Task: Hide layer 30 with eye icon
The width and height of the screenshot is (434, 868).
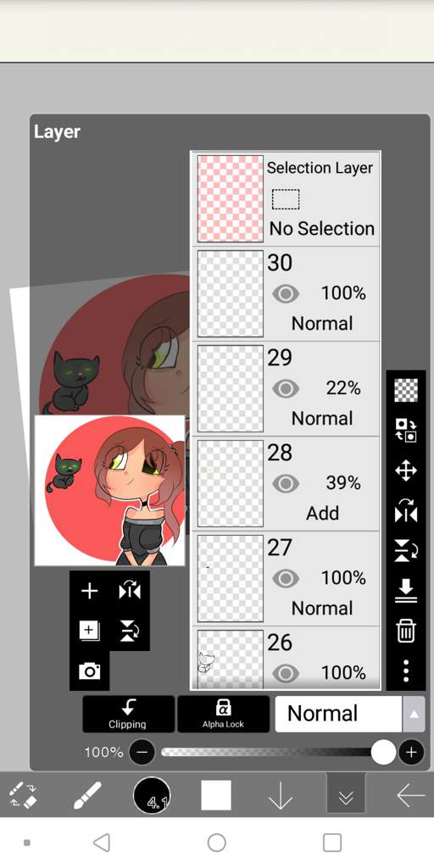Action: tap(286, 293)
